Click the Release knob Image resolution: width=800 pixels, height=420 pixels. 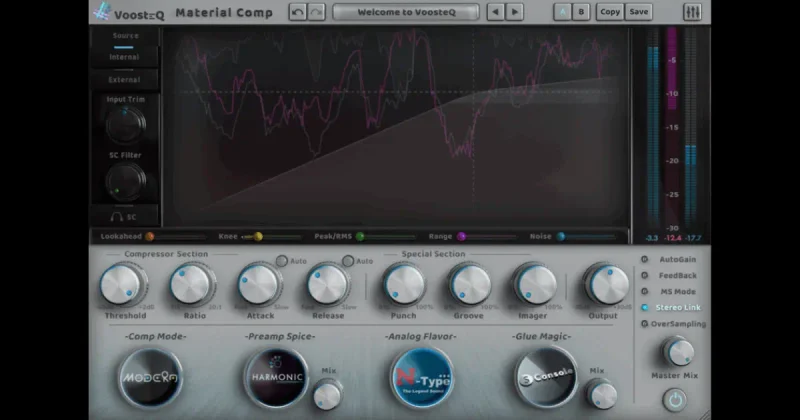click(x=328, y=285)
